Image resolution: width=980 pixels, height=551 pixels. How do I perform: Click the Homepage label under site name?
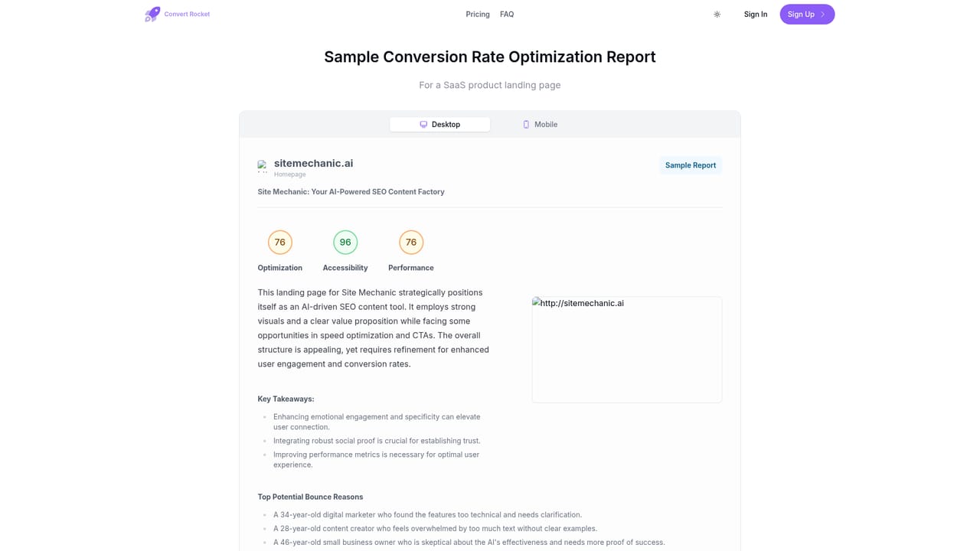tap(290, 174)
